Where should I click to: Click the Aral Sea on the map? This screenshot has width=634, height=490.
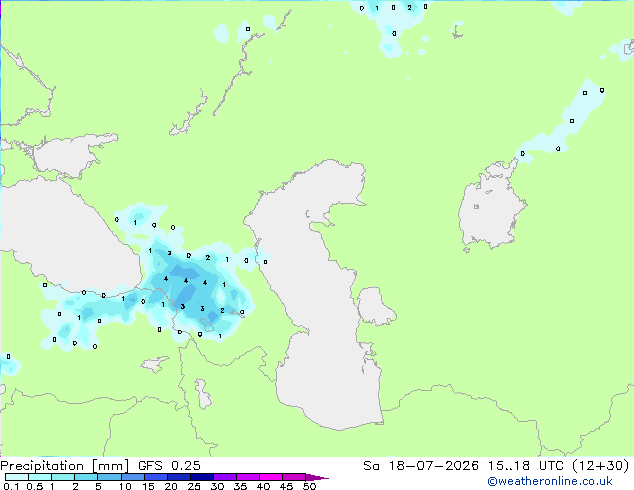[x=491, y=206]
